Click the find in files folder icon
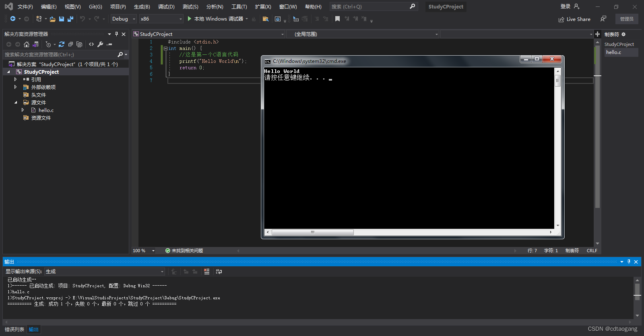The image size is (644, 336). [x=265, y=19]
